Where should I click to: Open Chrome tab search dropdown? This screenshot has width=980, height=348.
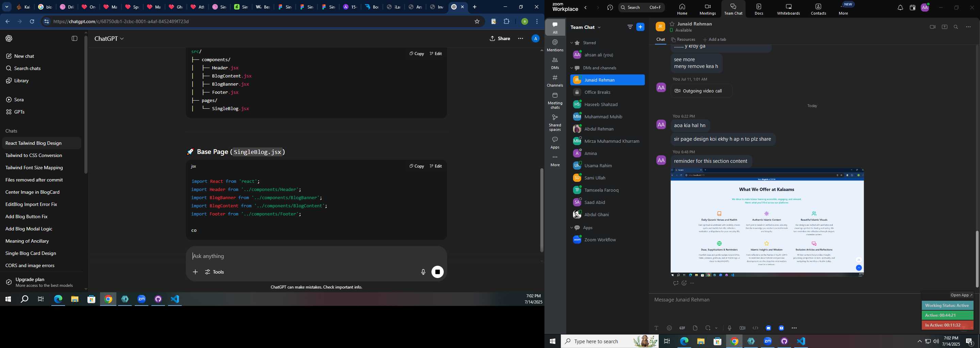(x=6, y=7)
